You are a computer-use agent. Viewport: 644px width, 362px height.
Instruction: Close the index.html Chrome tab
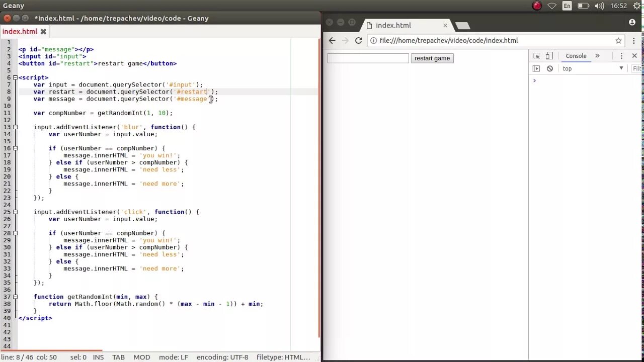point(445,25)
